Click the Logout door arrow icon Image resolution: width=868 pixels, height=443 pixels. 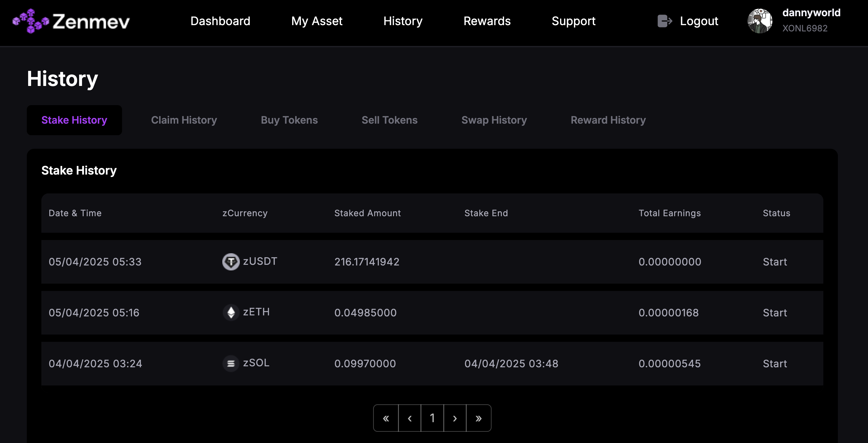pyautogui.click(x=665, y=21)
